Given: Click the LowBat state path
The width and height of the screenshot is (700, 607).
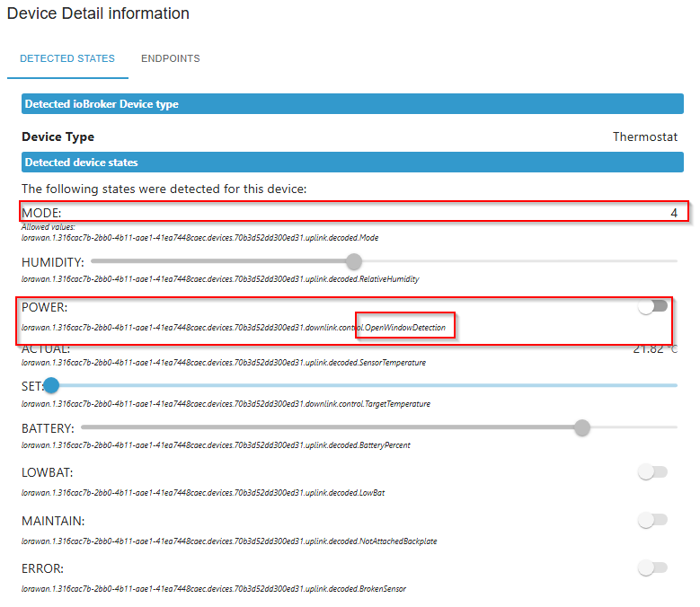Looking at the screenshot, I should pyautogui.click(x=203, y=493).
